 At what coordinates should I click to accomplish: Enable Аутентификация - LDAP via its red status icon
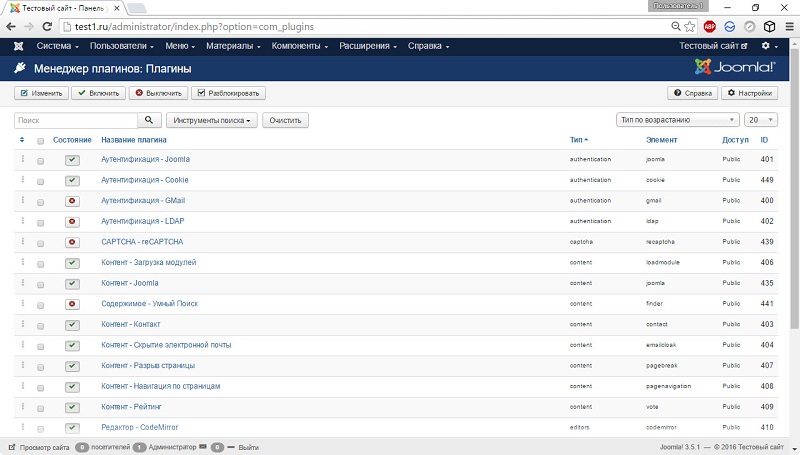click(72, 221)
